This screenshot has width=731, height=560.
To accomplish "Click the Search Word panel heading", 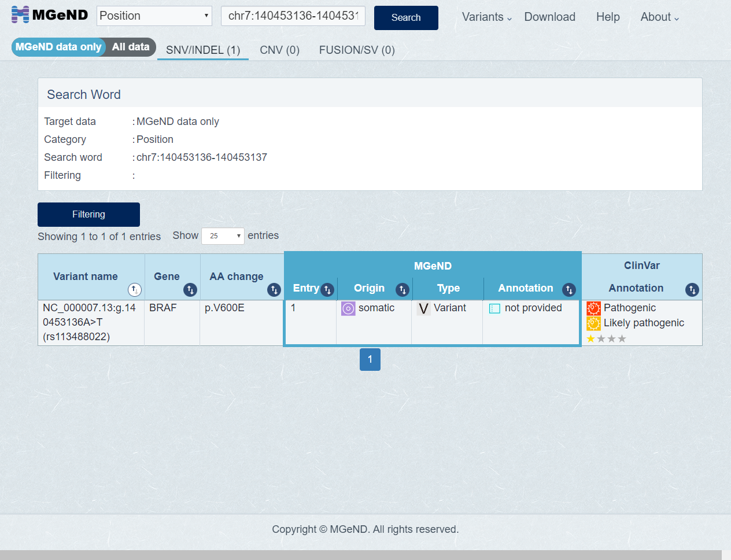I will coord(84,95).
